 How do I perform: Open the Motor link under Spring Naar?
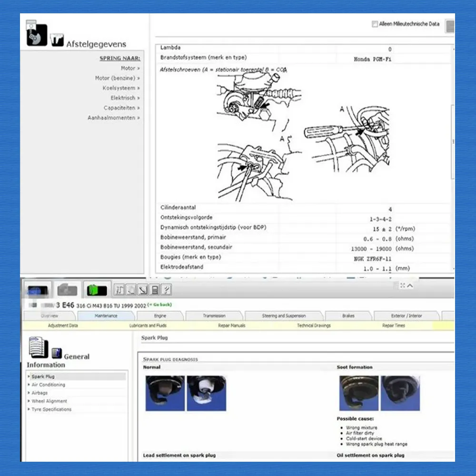click(129, 68)
